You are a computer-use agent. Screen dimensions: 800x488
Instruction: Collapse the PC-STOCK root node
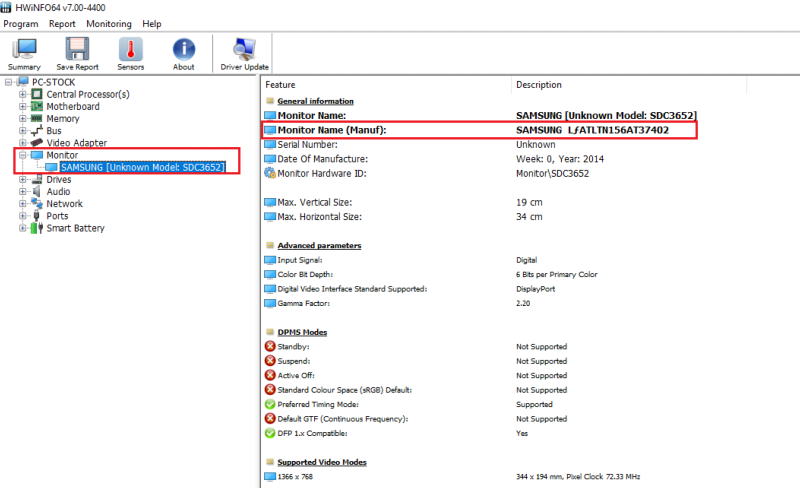(8, 82)
